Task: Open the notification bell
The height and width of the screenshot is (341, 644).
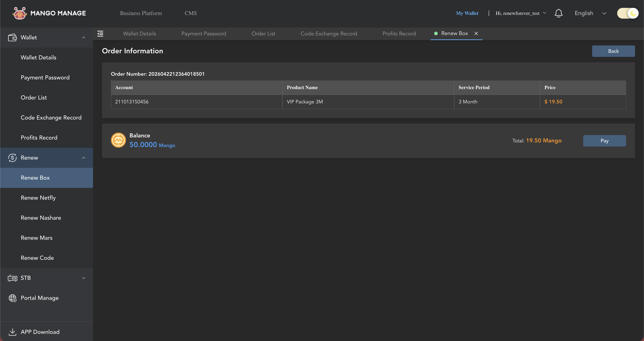Action: [x=559, y=13]
